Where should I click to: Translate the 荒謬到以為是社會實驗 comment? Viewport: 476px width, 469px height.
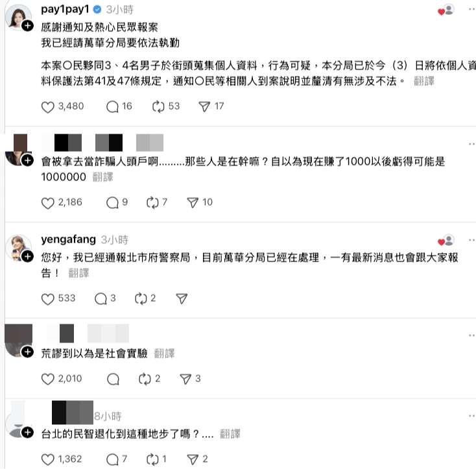click(x=164, y=354)
